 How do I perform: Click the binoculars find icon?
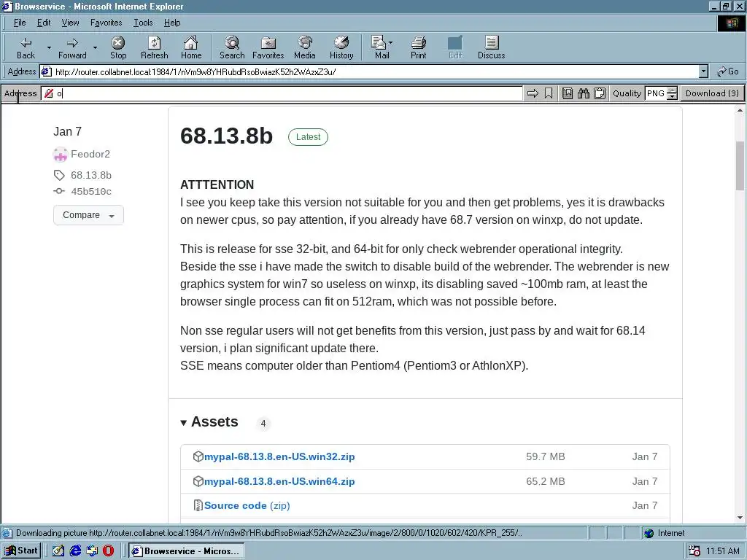pos(584,93)
